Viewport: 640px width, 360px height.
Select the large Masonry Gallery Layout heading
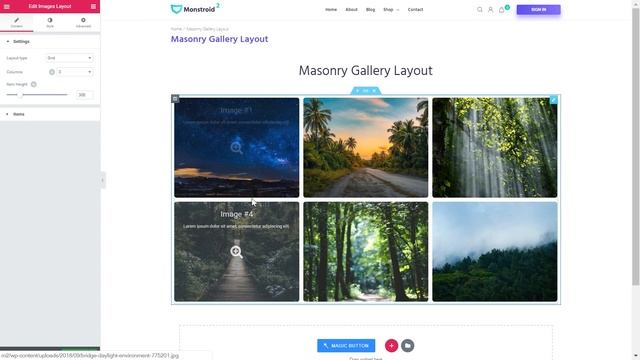pyautogui.click(x=365, y=71)
